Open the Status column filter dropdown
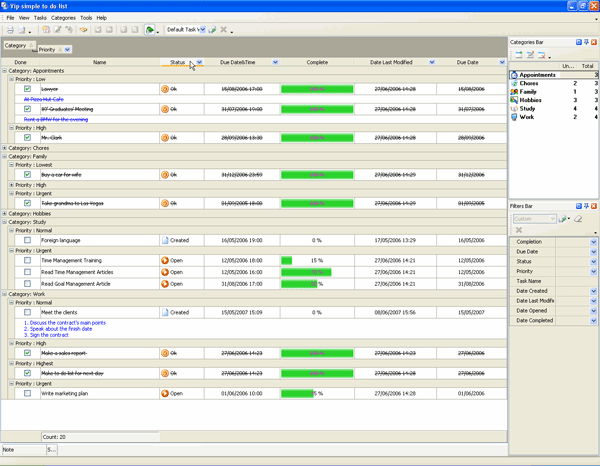Viewport: 600px width, 466px height. 199,62
